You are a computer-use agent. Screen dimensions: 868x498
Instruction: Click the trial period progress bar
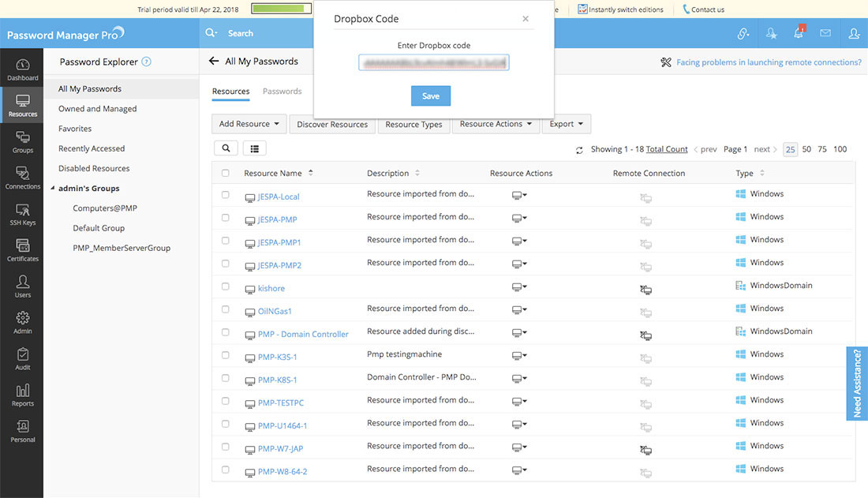(x=281, y=9)
